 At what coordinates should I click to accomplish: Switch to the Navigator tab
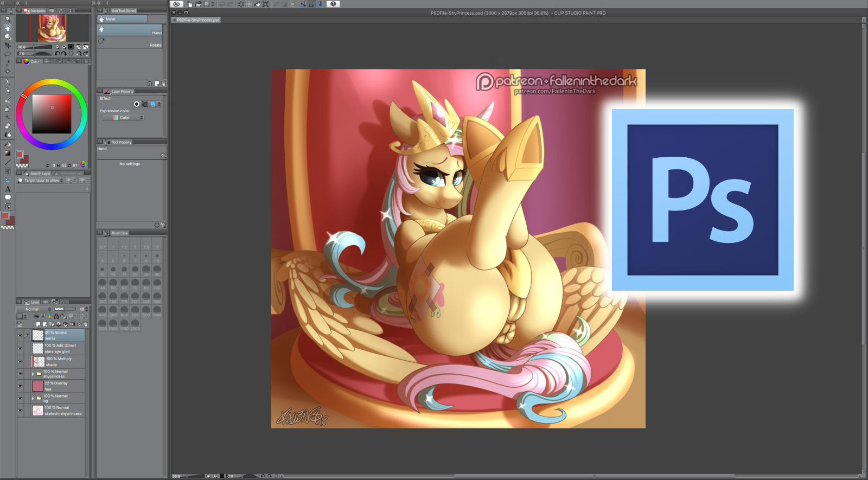coord(35,11)
